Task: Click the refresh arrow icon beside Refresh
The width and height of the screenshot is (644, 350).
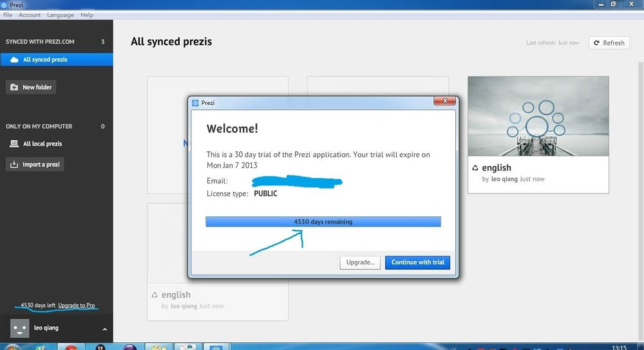Action: 596,42
